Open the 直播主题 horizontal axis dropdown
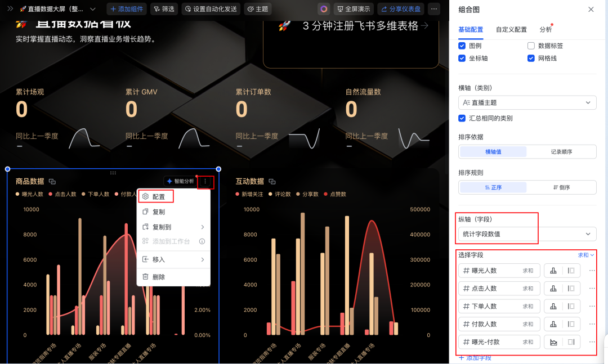This screenshot has width=608, height=364. 527,102
